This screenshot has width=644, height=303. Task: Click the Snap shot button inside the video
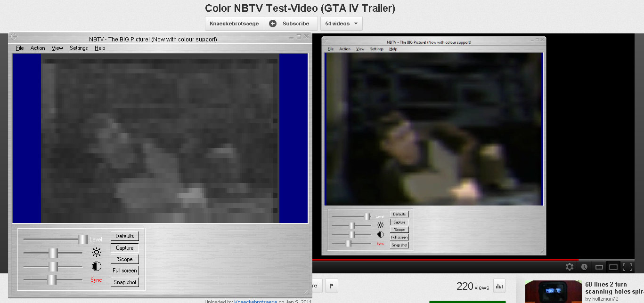[399, 245]
